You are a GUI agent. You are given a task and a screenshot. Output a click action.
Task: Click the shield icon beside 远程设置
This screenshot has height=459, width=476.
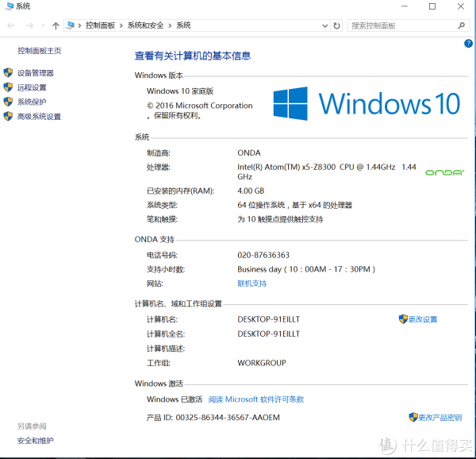(8, 87)
